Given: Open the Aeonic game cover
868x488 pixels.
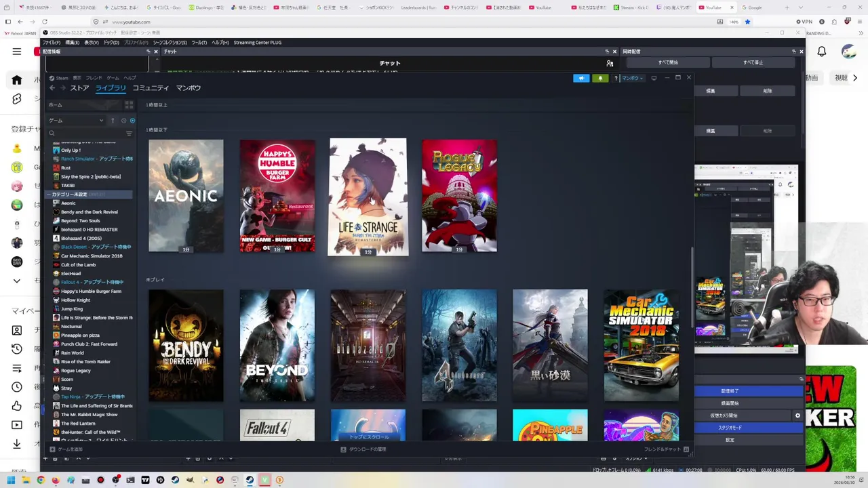Looking at the screenshot, I should tap(186, 196).
